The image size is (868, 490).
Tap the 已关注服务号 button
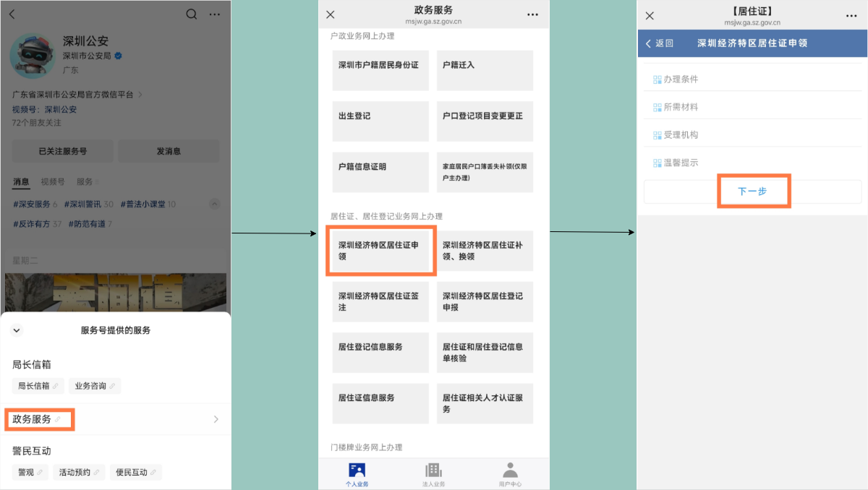(63, 151)
